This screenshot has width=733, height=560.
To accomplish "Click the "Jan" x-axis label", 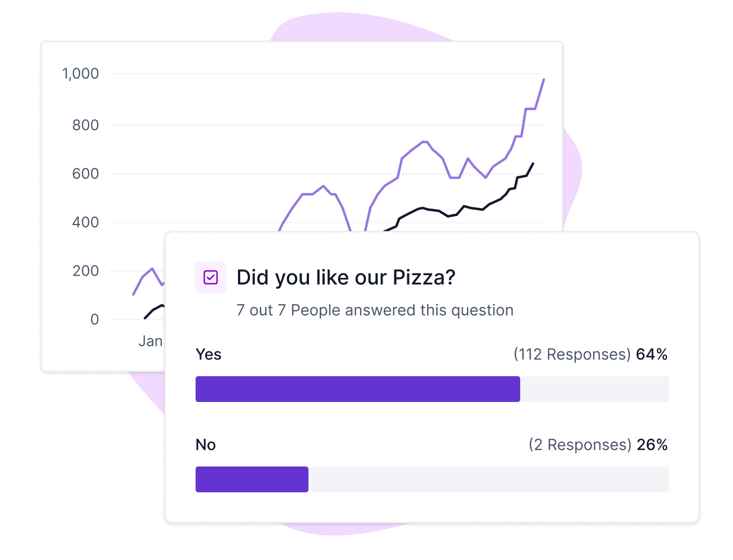I will (150, 341).
